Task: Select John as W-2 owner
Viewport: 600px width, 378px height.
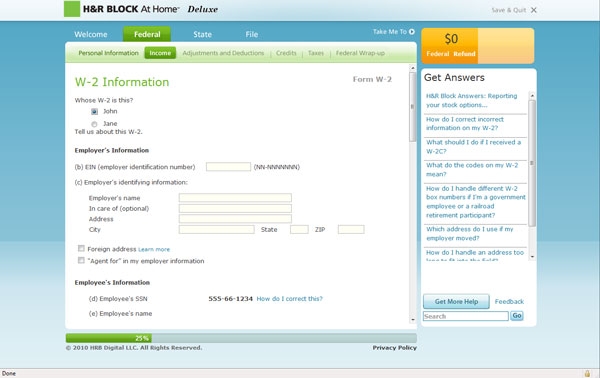Action: (94, 111)
